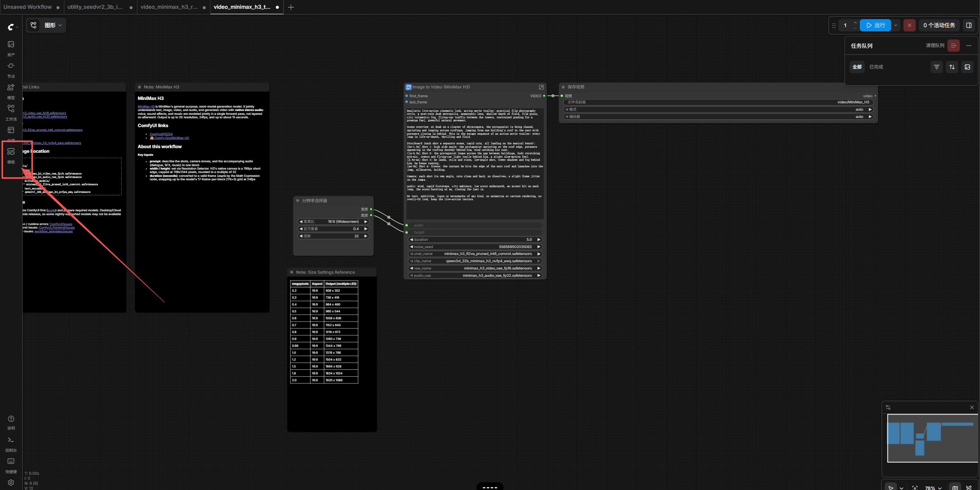This screenshot has height=490, width=980.
Task: Open the 模板 templates panel
Action: tap(11, 155)
